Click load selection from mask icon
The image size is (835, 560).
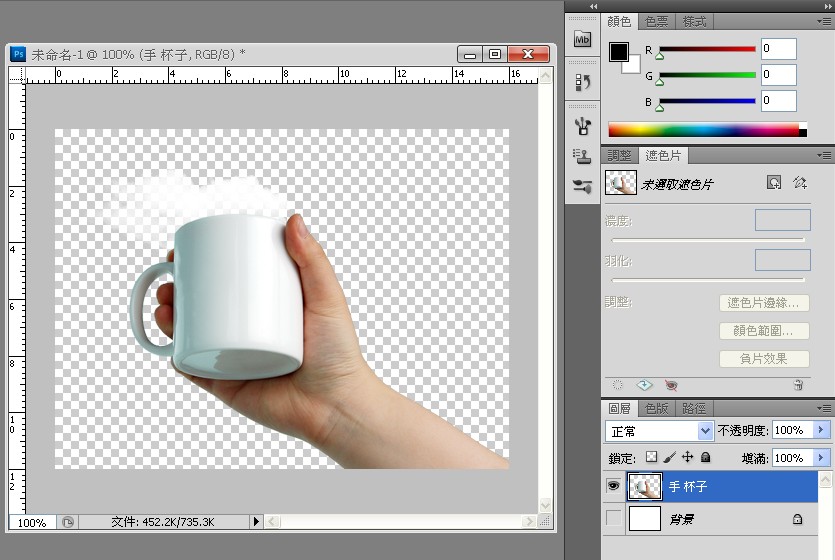pos(617,384)
